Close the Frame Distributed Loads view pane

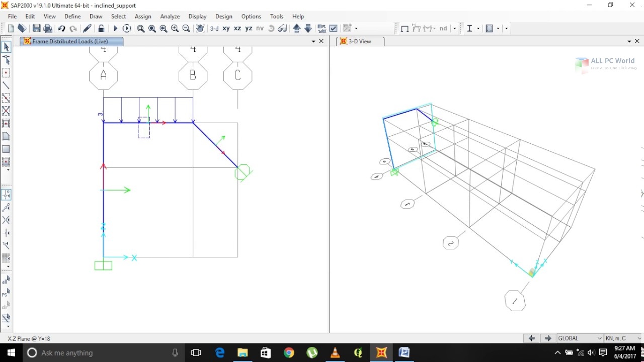click(x=321, y=41)
